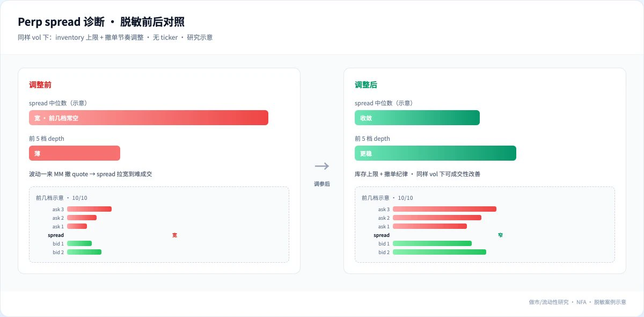
Task: Select 'spread 中位数（示意）' label in the 调整后 card
Action: click(384, 103)
